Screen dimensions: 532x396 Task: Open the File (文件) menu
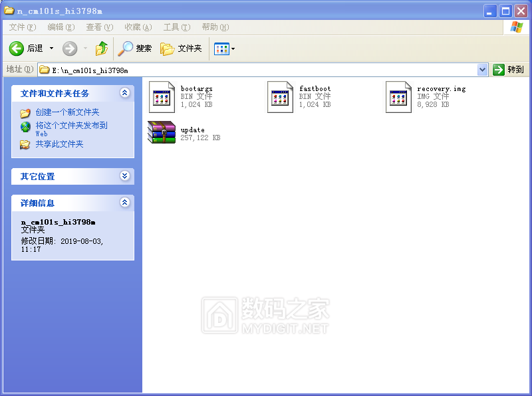pos(22,27)
